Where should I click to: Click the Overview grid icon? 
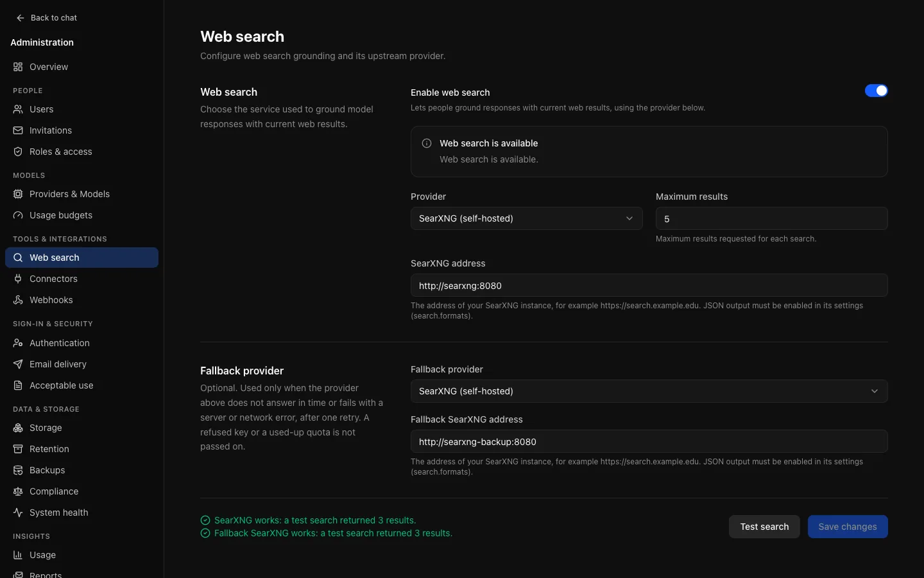(18, 67)
